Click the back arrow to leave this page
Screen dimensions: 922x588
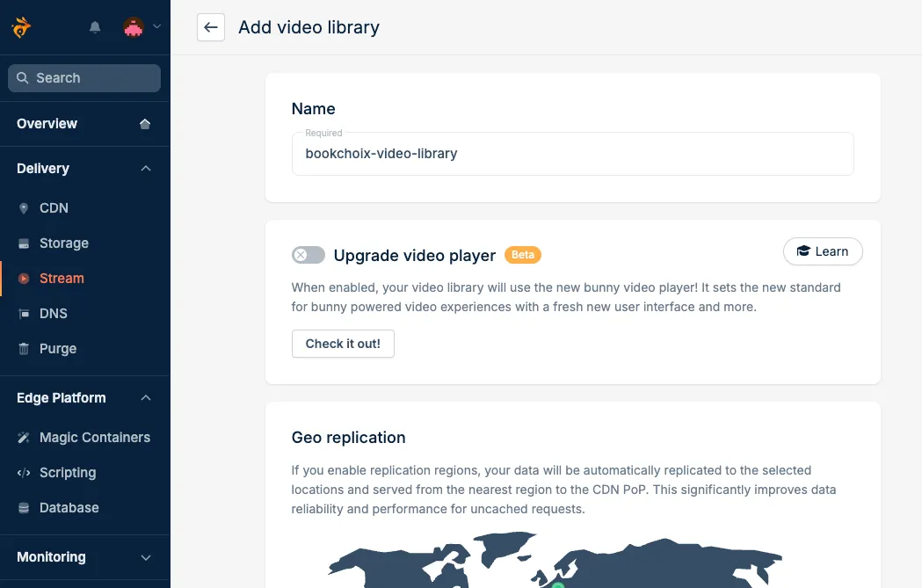click(x=210, y=27)
